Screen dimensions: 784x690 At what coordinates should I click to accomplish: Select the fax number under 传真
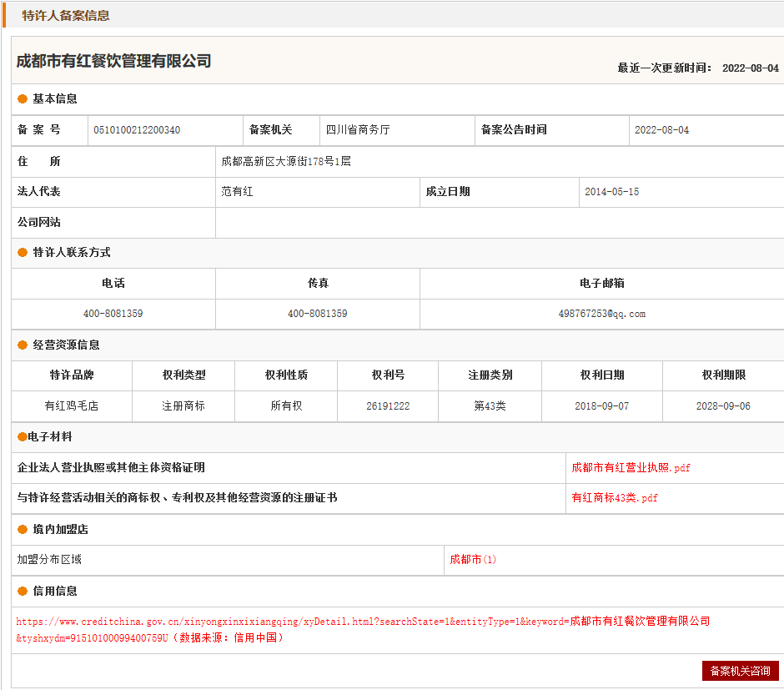(x=318, y=314)
